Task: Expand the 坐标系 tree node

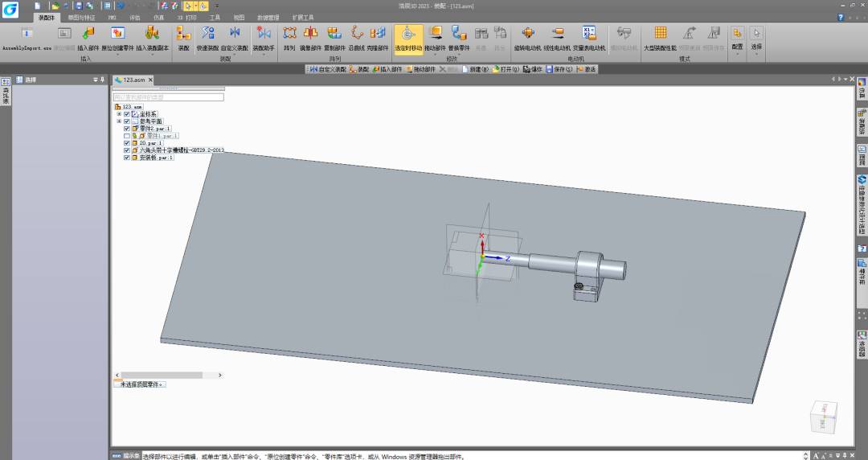Action: pos(119,114)
